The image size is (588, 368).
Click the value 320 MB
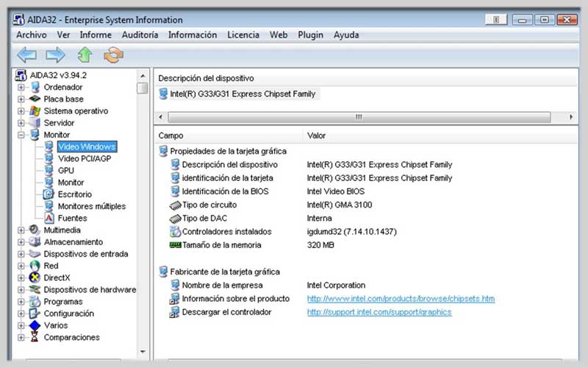click(320, 245)
